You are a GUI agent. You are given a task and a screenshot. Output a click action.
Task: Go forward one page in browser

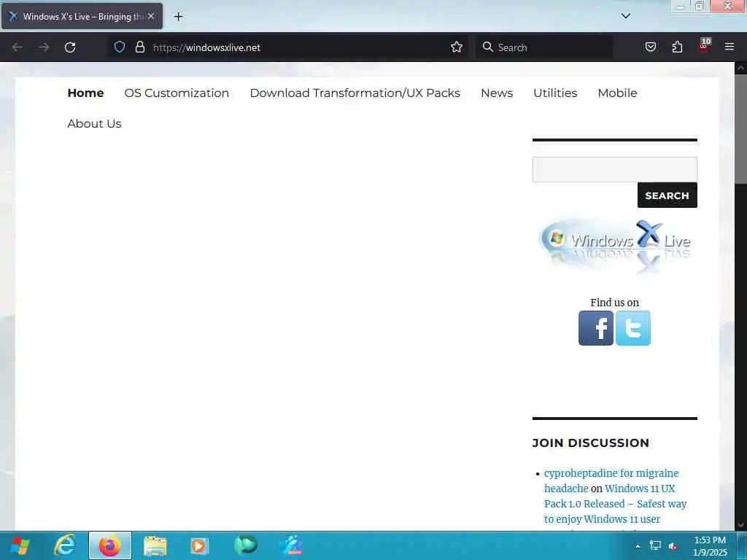tap(44, 47)
